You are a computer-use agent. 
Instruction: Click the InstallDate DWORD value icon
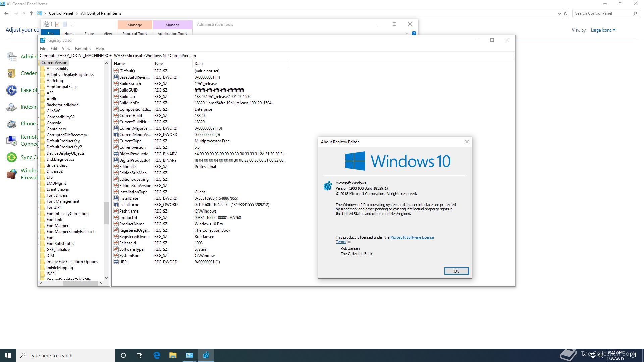coord(116,198)
